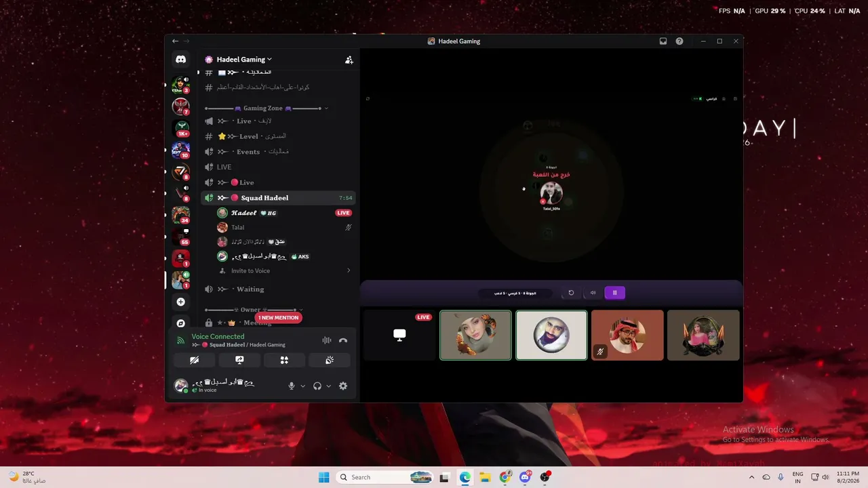Select the white-background participant tile
This screenshot has width=868, height=488.
click(551, 335)
